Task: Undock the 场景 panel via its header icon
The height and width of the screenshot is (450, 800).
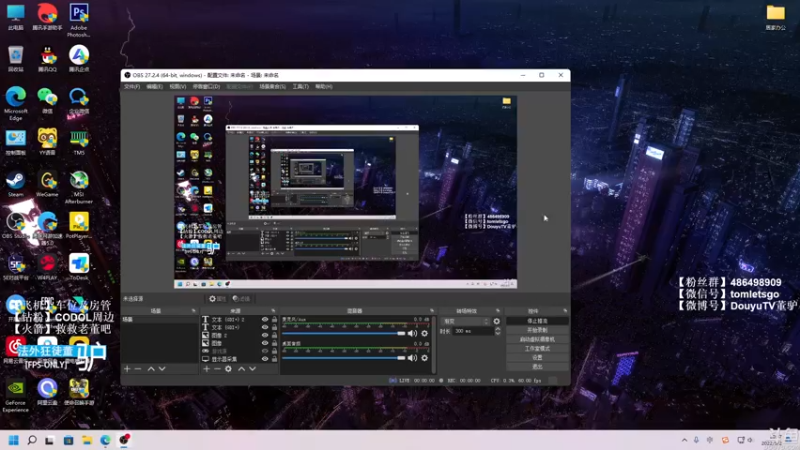Action: [194, 311]
